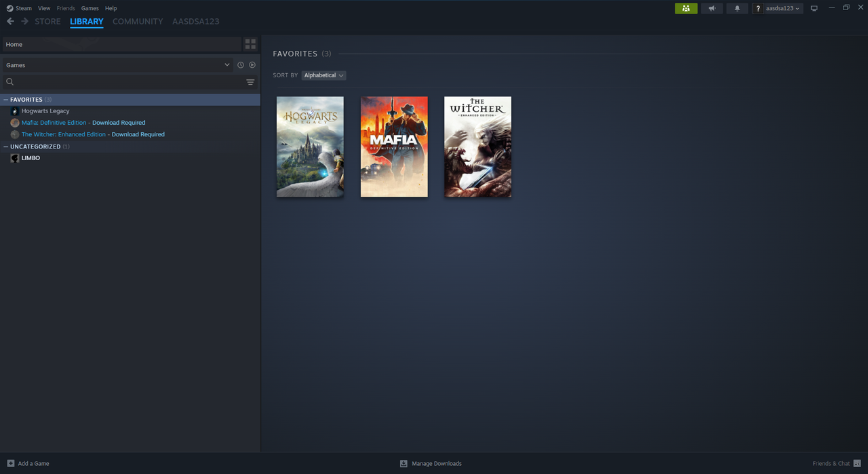Click The Witcher list icon
The height and width of the screenshot is (474, 868).
coord(15,134)
